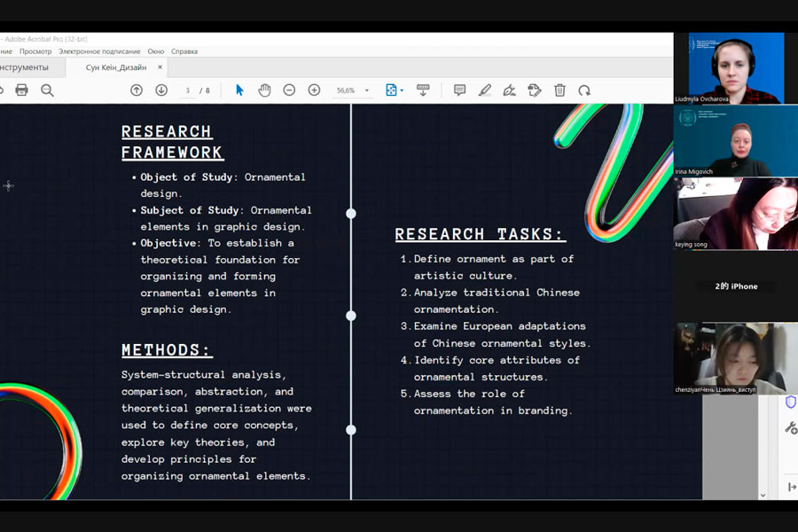The width and height of the screenshot is (798, 532).
Task: Expand the 56,6% zoom level dropdown
Action: pyautogui.click(x=367, y=90)
